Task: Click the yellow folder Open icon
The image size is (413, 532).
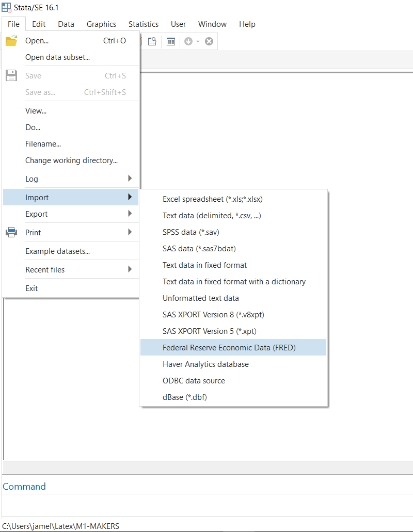Action: click(x=11, y=40)
